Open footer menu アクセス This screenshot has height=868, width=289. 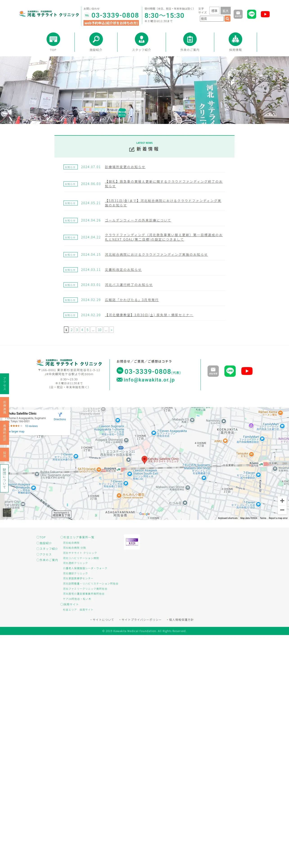click(44, 554)
